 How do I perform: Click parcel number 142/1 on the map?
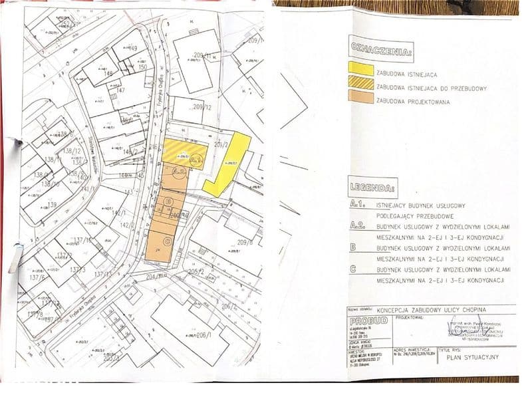118,212
